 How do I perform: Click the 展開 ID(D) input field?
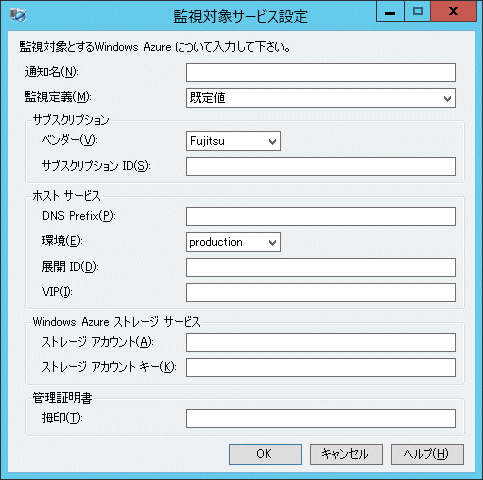click(321, 267)
